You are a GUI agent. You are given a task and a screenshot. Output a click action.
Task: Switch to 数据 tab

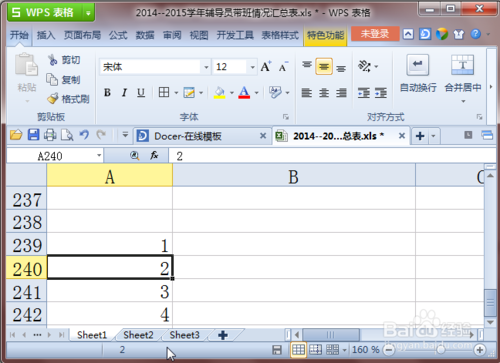pyautogui.click(x=145, y=35)
